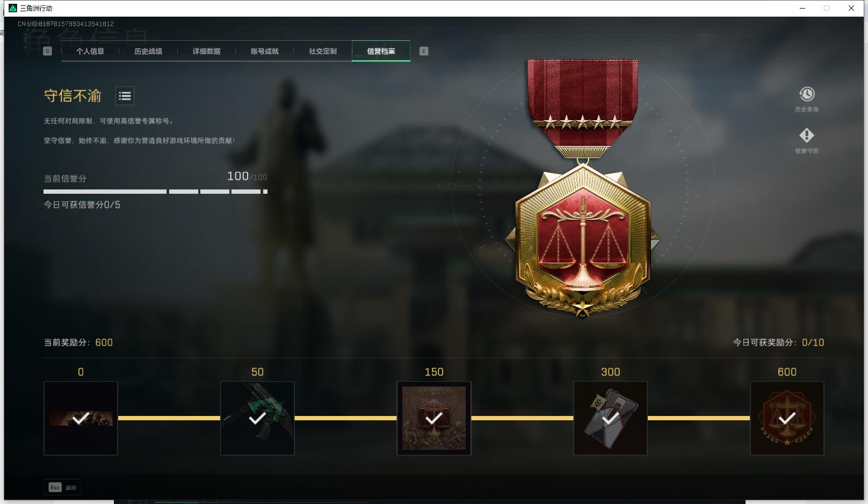This screenshot has width=868, height=504.
Task: Select the 300 point card reward
Action: click(x=610, y=418)
